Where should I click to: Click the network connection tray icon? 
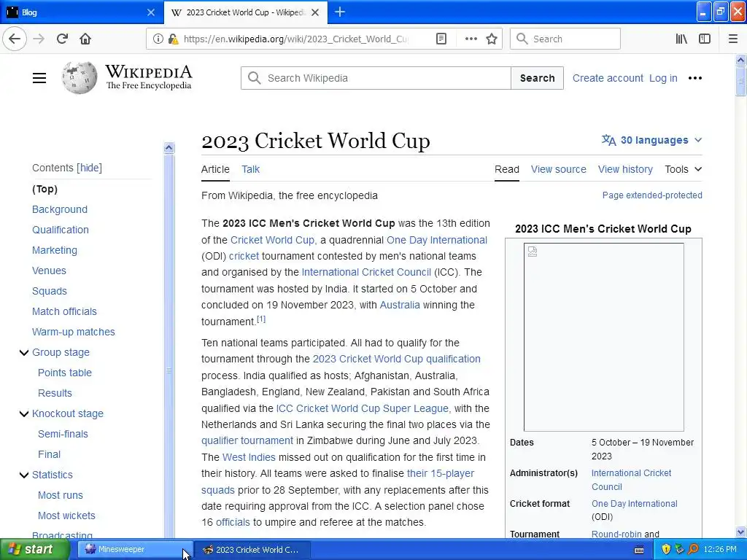tap(679, 550)
